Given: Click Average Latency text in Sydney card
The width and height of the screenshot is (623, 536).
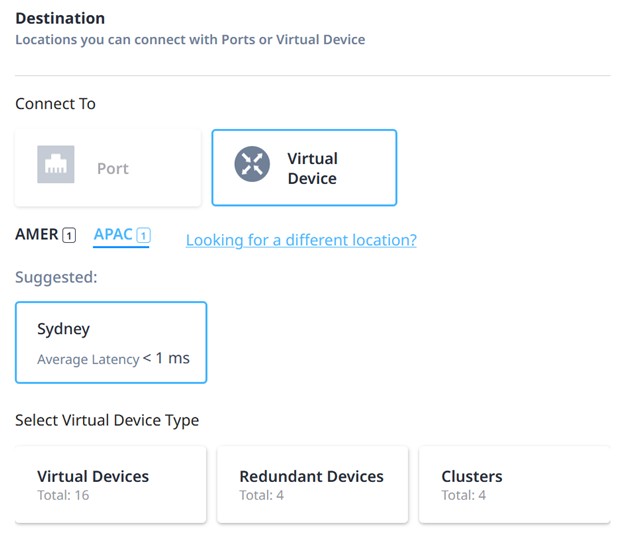Looking at the screenshot, I should [88, 359].
